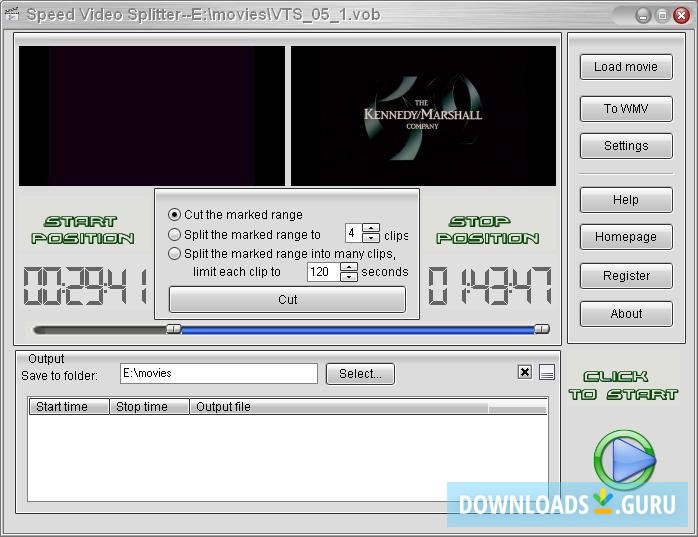Minimize the Speed Video Splitter window
Image resolution: width=698 pixels, height=537 pixels.
click(x=643, y=16)
